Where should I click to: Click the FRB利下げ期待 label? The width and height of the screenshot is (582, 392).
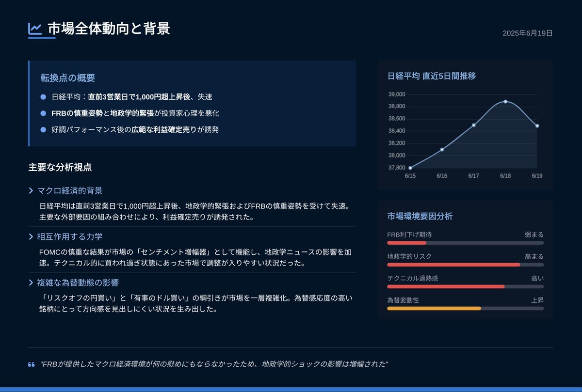(409, 235)
